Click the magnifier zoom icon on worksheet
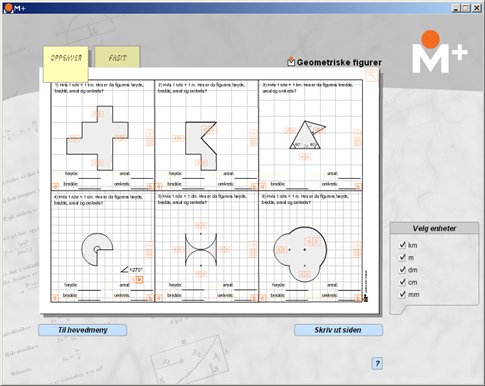This screenshot has height=386, width=485. point(371,75)
